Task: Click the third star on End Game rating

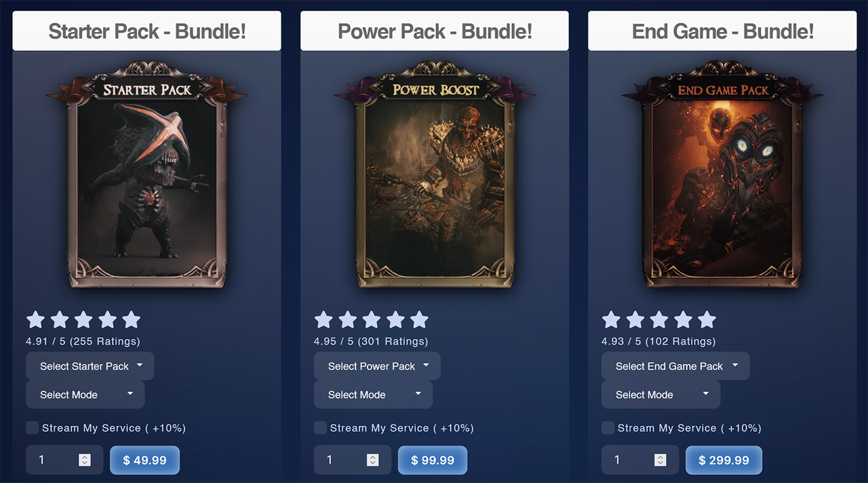Action: (659, 320)
